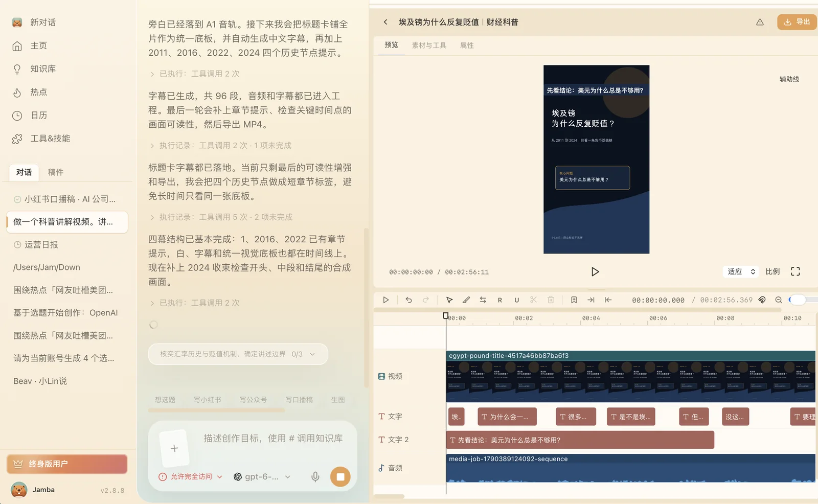The height and width of the screenshot is (504, 818).
Task: Jump to clip end arrow icon
Action: coord(591,300)
